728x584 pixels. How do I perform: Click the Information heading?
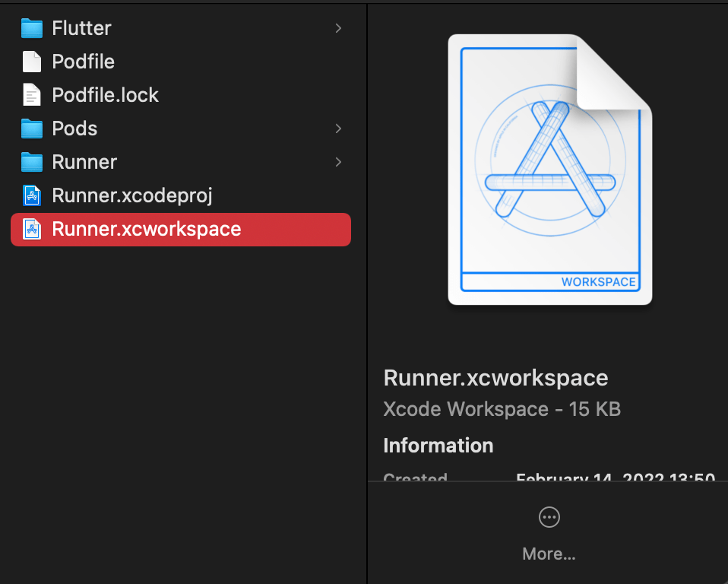coord(438,446)
